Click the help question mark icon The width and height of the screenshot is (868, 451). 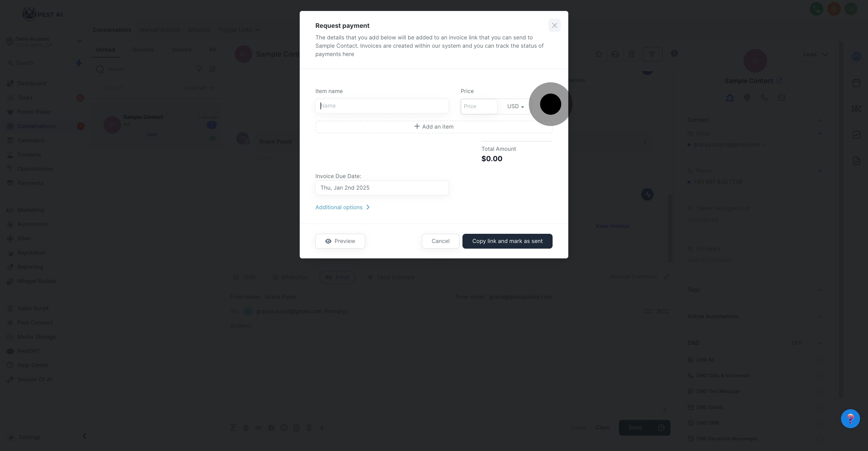850,419
